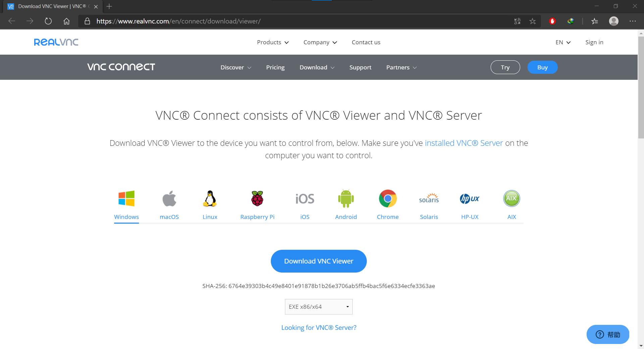644x349 pixels.
Task: Choose the macOS apple icon
Action: [x=169, y=198]
